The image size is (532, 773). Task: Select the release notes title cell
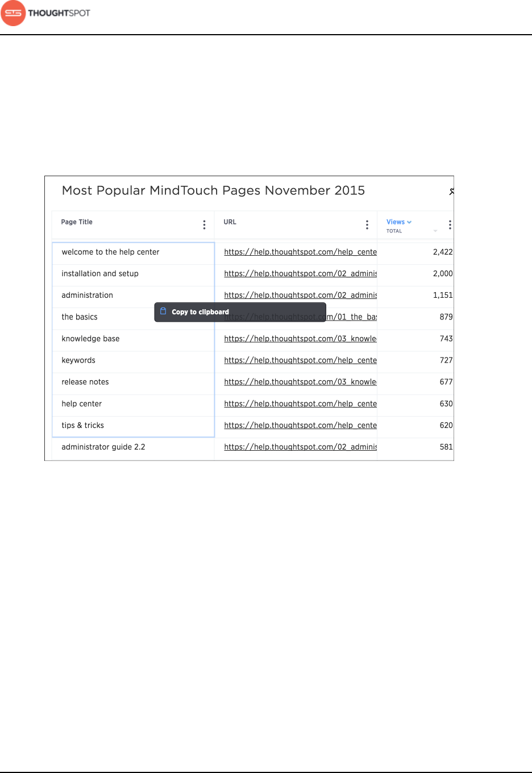pos(85,382)
